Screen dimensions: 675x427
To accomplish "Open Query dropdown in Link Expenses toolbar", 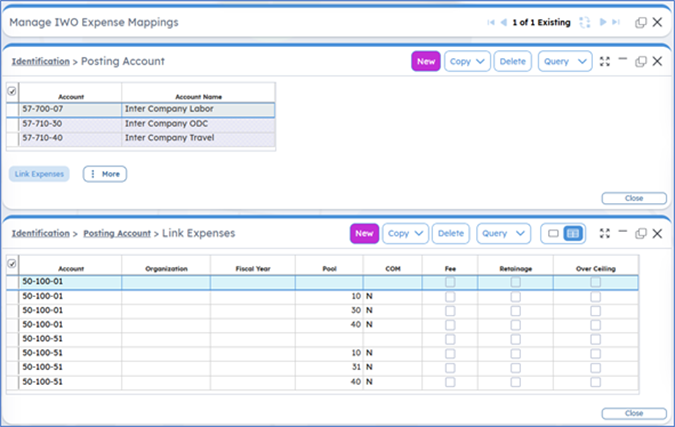I will tap(502, 233).
